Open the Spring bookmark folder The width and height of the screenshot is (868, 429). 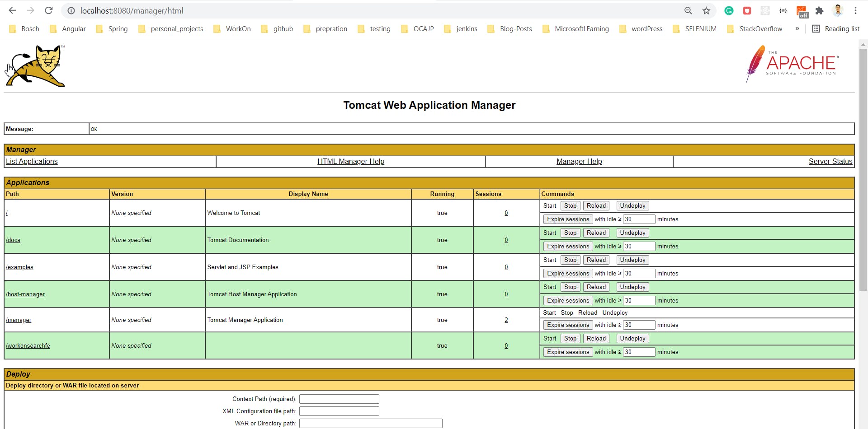[x=112, y=28]
